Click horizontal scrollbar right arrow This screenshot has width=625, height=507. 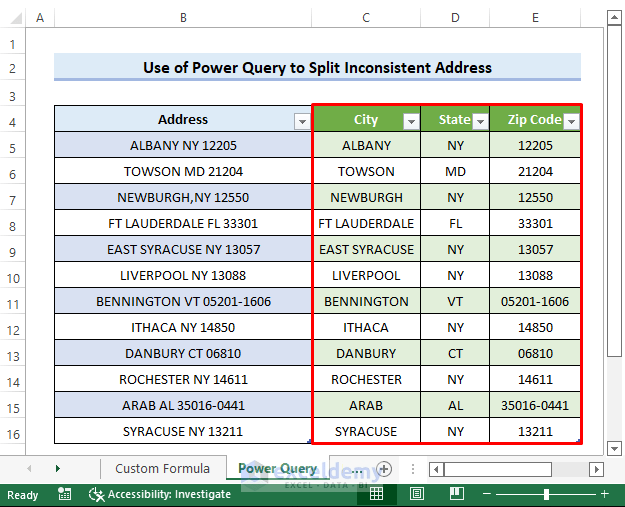pos(596,469)
